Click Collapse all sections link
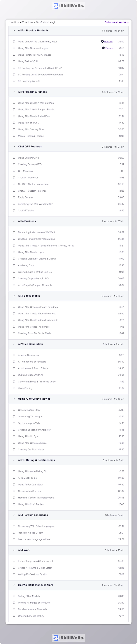 click(x=116, y=22)
